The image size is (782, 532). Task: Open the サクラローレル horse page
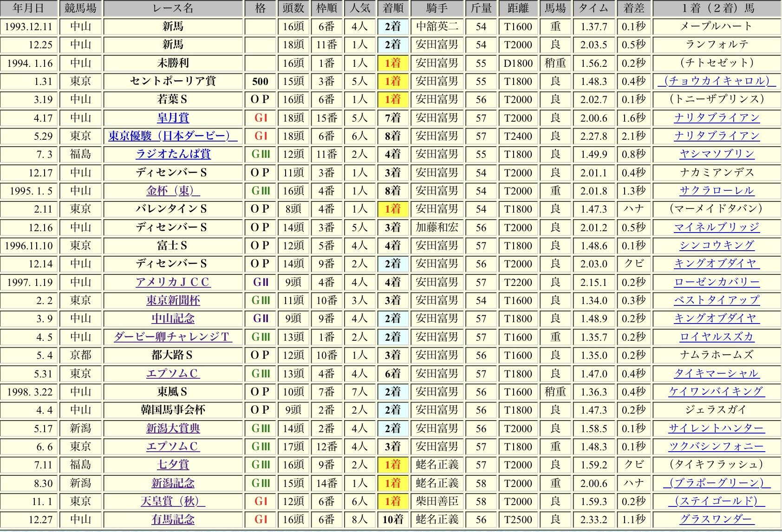click(x=716, y=191)
